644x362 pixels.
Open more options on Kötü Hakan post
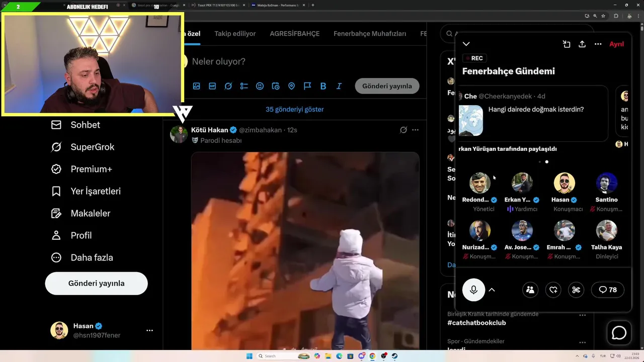pos(415,130)
